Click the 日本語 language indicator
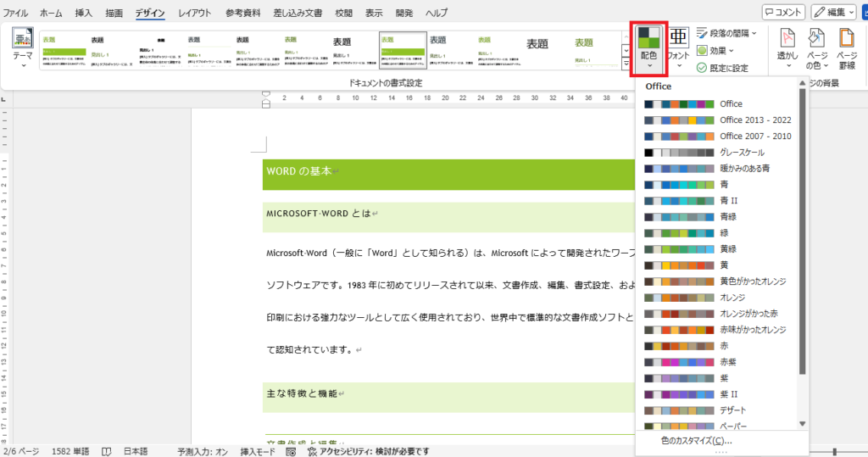This screenshot has height=457, width=868. pos(135,451)
